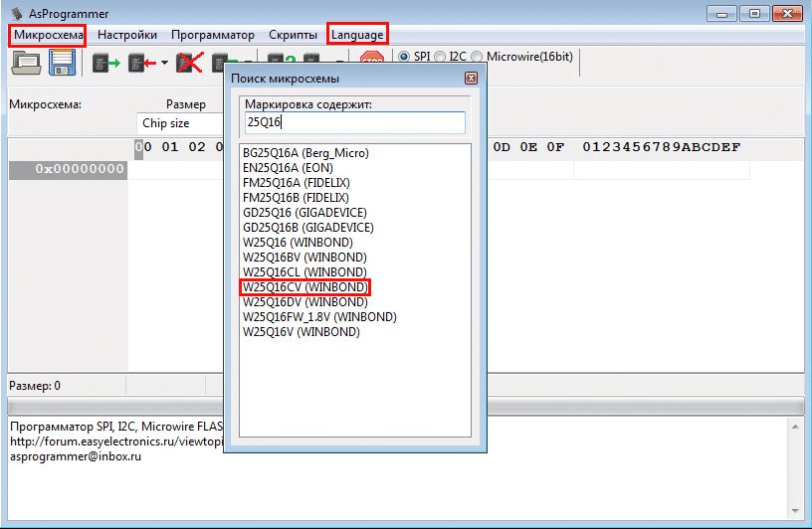Click the 0x00000000 address row
This screenshot has width=812, height=529.
(68, 169)
